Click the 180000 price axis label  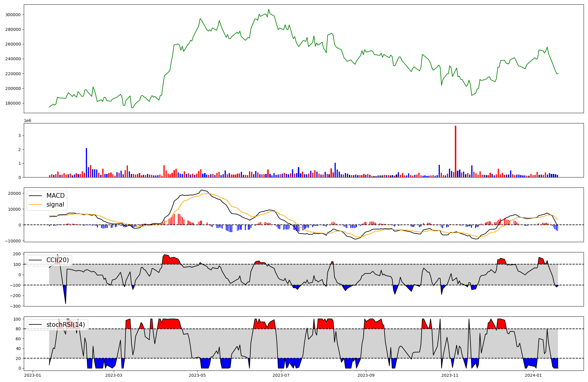pyautogui.click(x=13, y=103)
